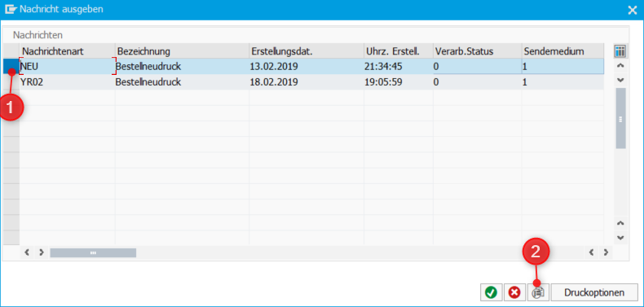Close the Nachricht ausgeben dialog
644x307 pixels.
(x=633, y=11)
